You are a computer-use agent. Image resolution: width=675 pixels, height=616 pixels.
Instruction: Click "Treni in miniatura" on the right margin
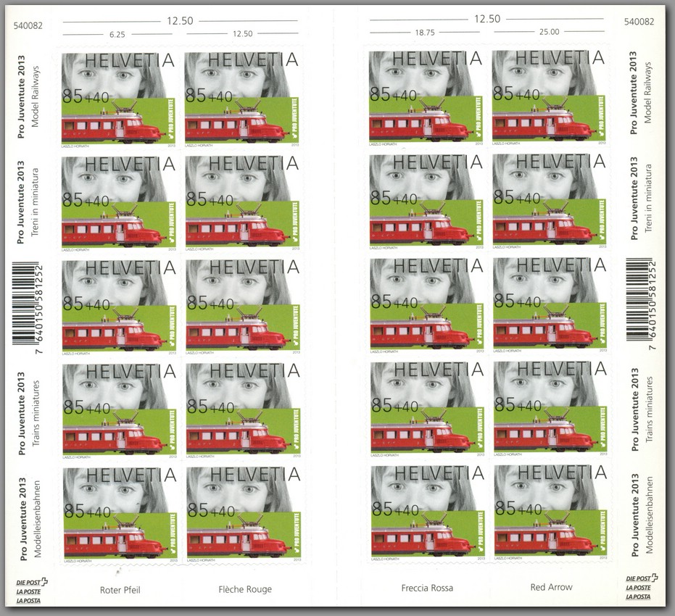[x=648, y=199]
